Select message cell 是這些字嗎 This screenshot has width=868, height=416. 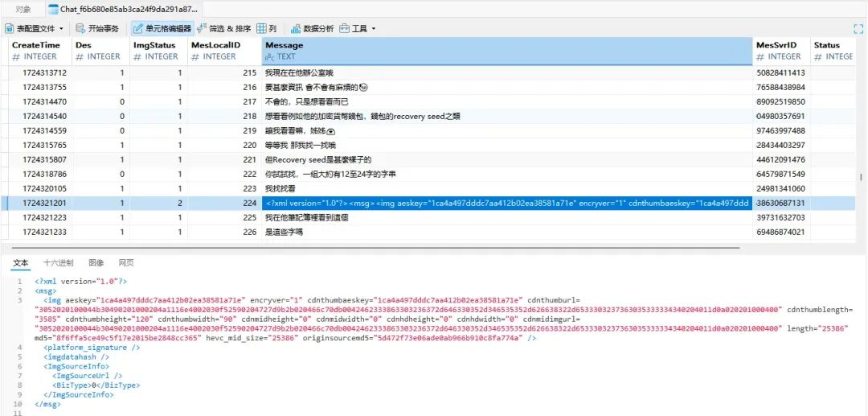tap(507, 232)
